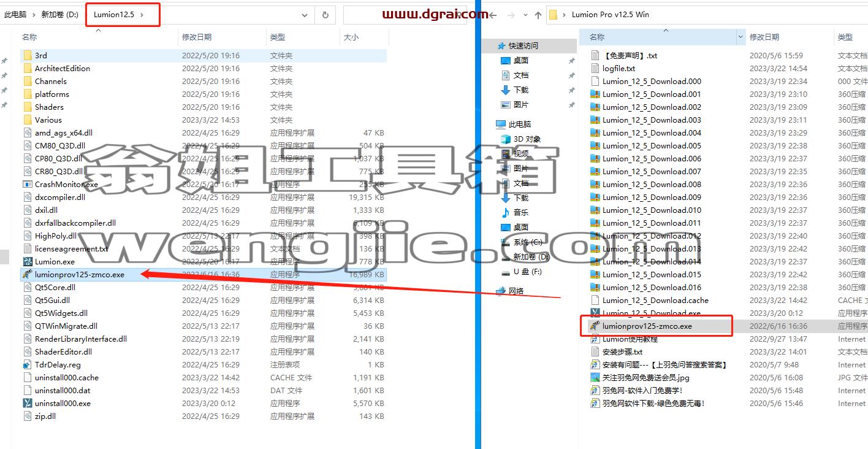868x449 pixels.
Task: Open 视频 in navigation pane
Action: (x=521, y=153)
